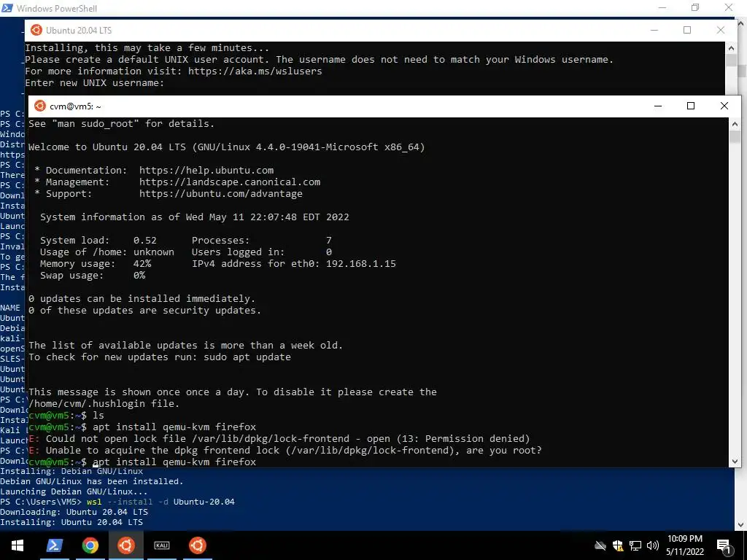Image resolution: width=747 pixels, height=560 pixels.
Task: Open the Kali taskbar button
Action: (x=161, y=545)
